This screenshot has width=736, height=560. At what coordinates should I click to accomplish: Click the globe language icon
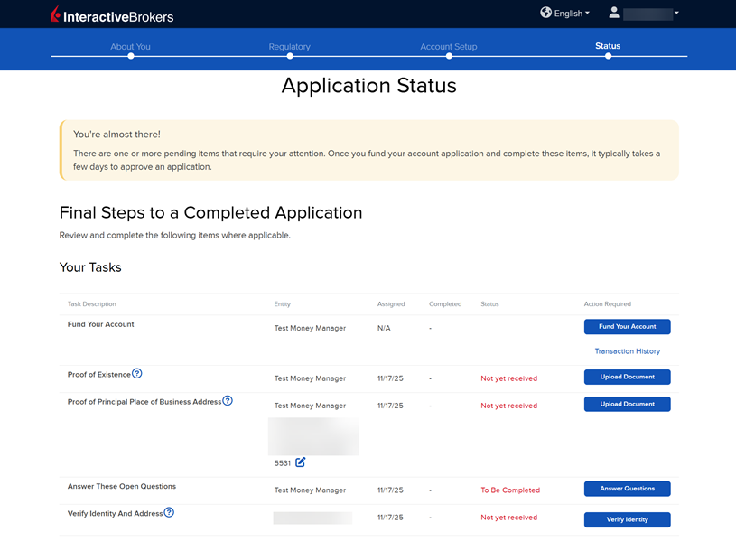click(x=545, y=13)
